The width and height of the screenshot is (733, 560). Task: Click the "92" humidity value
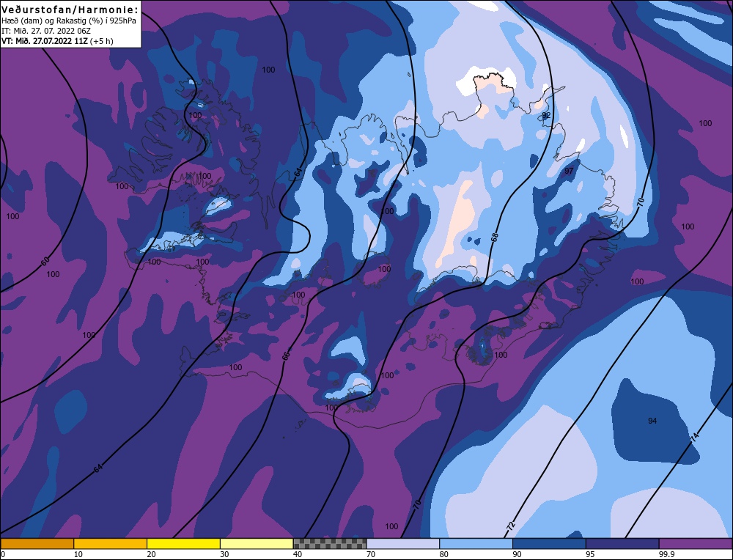tap(546, 115)
